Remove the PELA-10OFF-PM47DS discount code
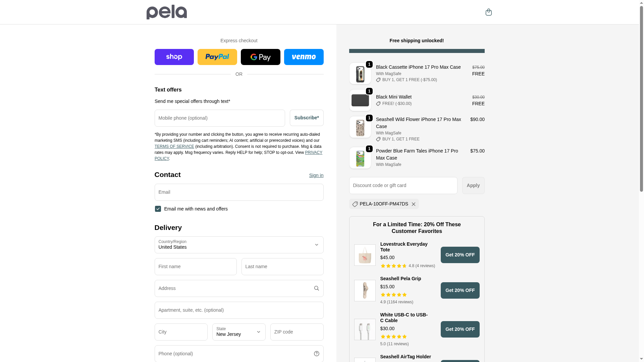The image size is (644, 362). 414,204
